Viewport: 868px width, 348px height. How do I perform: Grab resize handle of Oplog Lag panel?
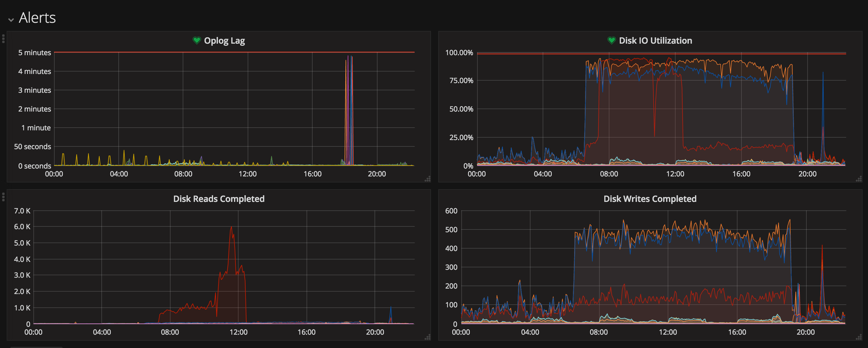(428, 179)
